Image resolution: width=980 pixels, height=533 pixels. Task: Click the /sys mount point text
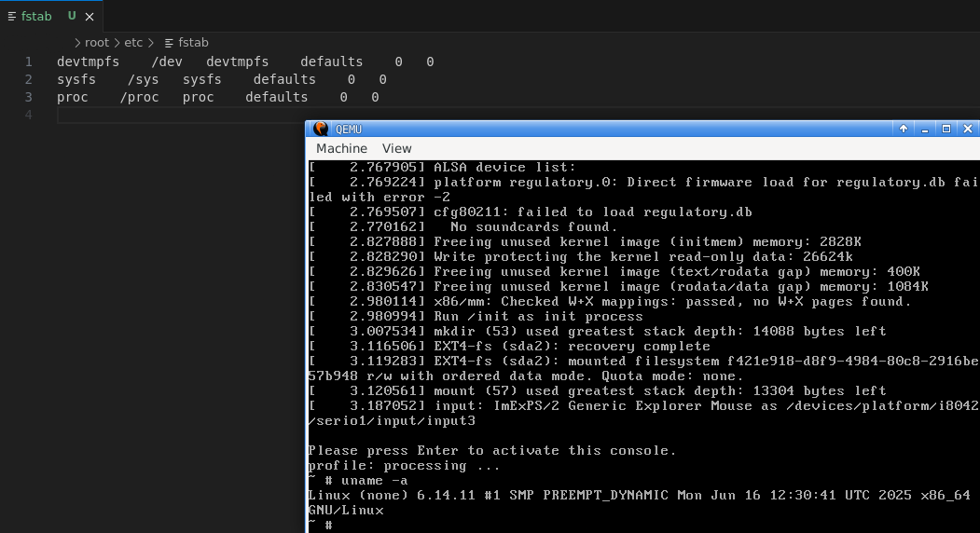click(143, 79)
